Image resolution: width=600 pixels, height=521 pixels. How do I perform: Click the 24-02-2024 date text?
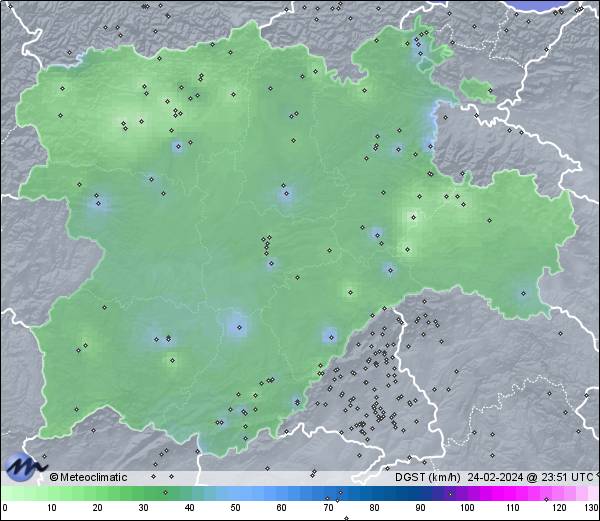tap(495, 477)
